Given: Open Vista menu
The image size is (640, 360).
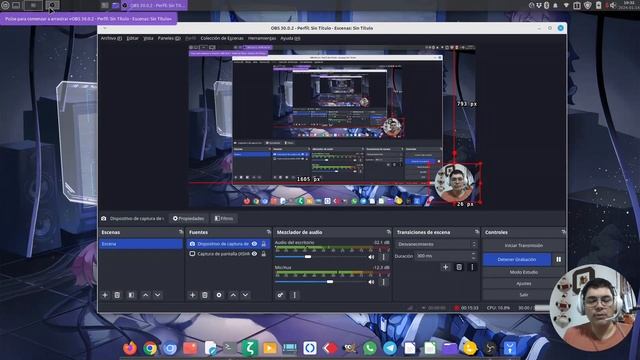Looking at the screenshot, I should pyautogui.click(x=148, y=38).
